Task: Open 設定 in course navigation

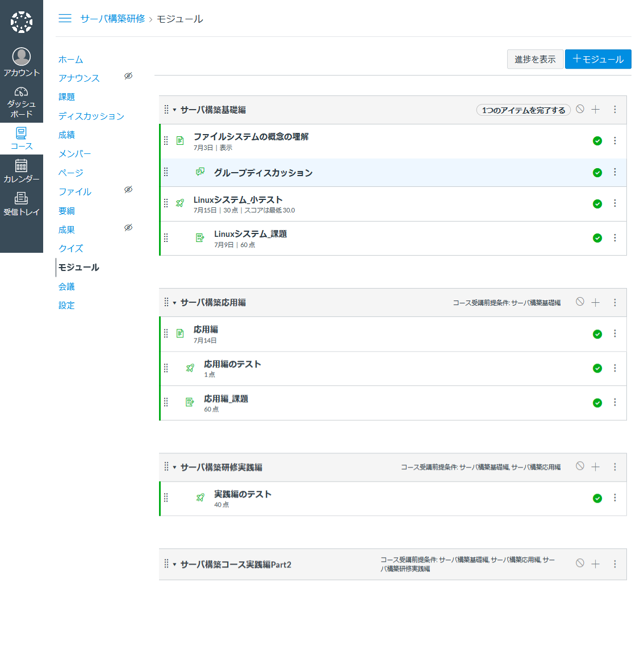Action: [66, 306]
